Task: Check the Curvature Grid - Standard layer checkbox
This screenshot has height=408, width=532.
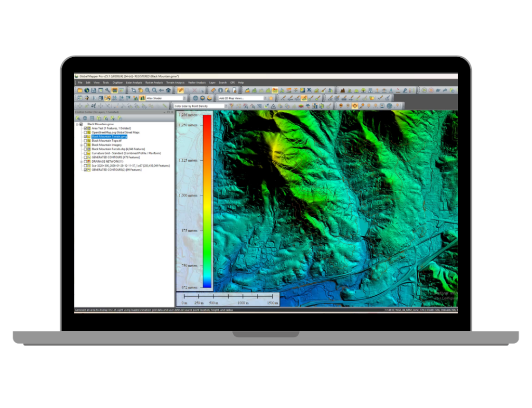Action: pos(86,153)
